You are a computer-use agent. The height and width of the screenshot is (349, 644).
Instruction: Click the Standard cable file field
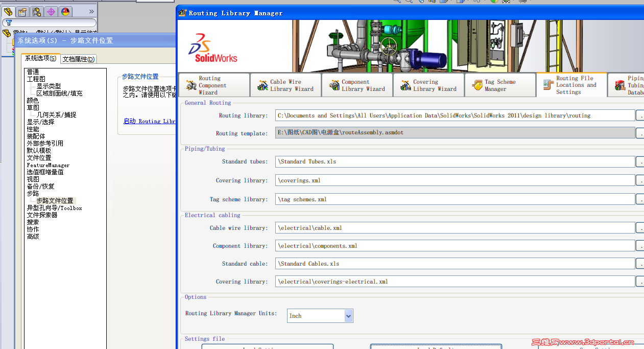pyautogui.click(x=455, y=264)
